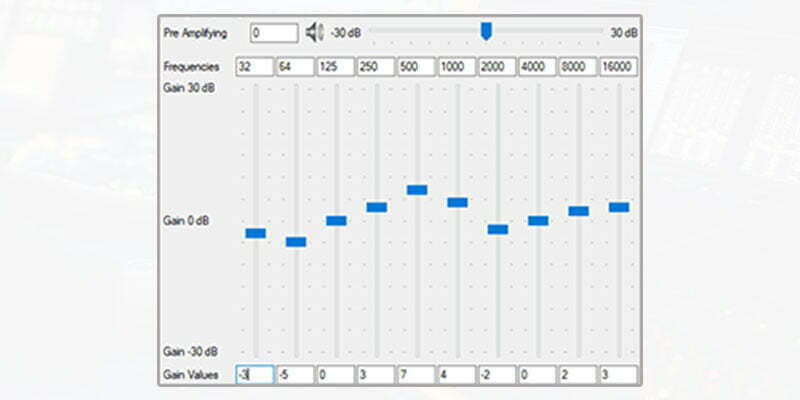Click the 125 Hz band slider handle
The height and width of the screenshot is (400, 800).
coord(336,220)
